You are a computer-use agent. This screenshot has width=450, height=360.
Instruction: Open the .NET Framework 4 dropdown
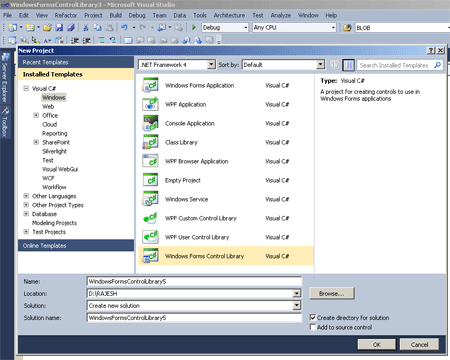211,64
